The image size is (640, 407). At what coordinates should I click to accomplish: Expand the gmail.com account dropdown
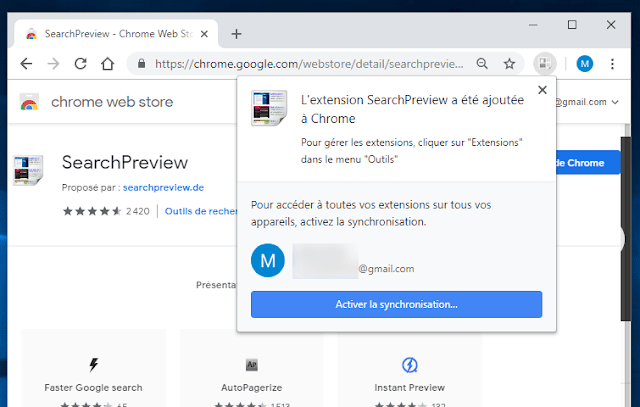pyautogui.click(x=615, y=102)
